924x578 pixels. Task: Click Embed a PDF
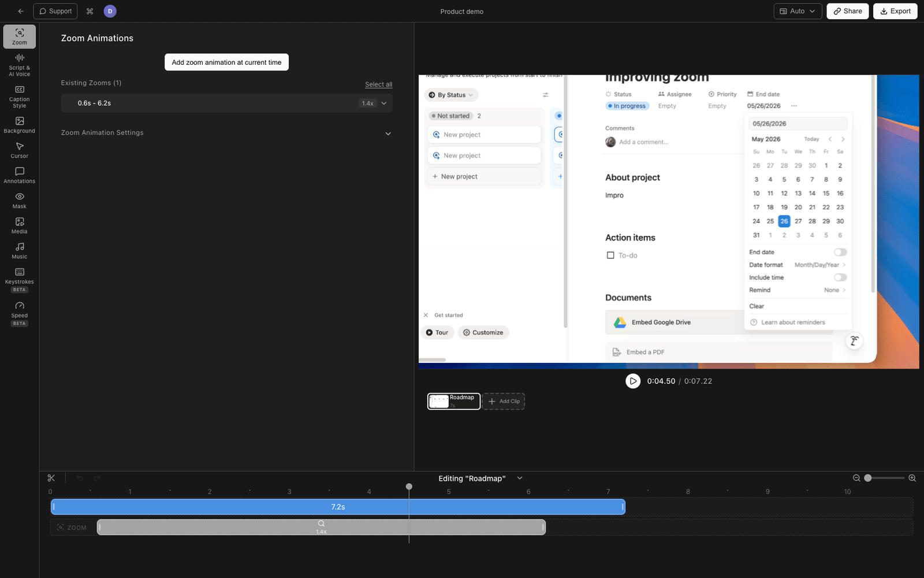pyautogui.click(x=719, y=352)
